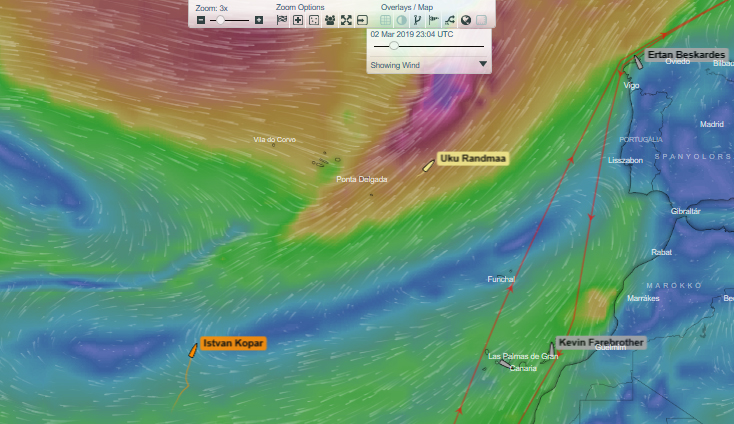
Task: Click the 02 Mar 2019 23:04 UTC timestamp
Action: [x=411, y=34]
